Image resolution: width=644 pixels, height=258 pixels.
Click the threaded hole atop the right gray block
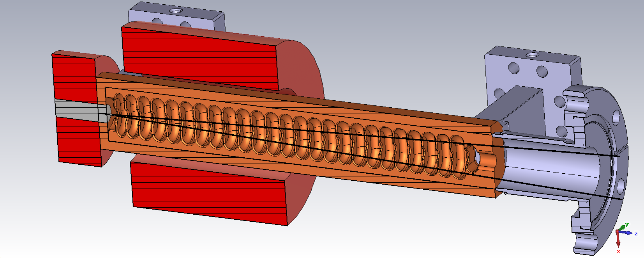pyautogui.click(x=533, y=54)
